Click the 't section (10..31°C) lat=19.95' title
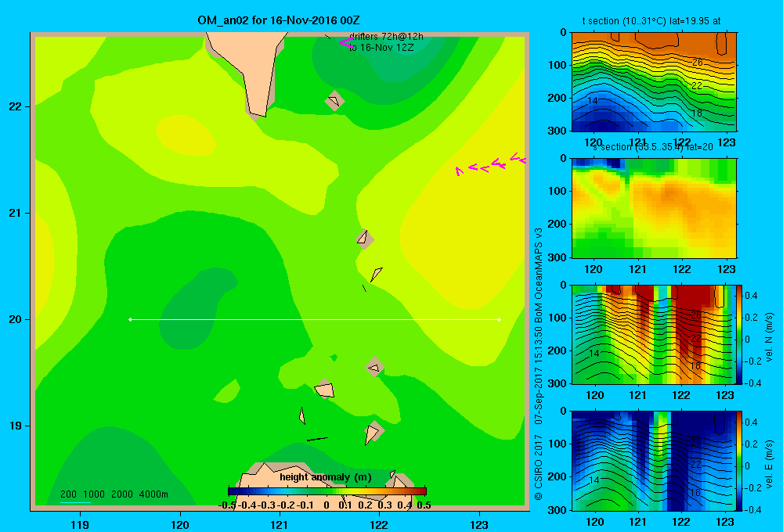783x532 pixels. [651, 21]
